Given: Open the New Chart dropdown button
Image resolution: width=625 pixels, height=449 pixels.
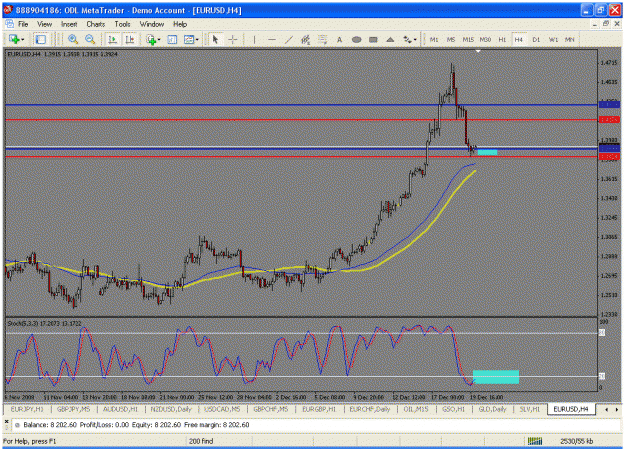Looking at the screenshot, I should coord(16,39).
